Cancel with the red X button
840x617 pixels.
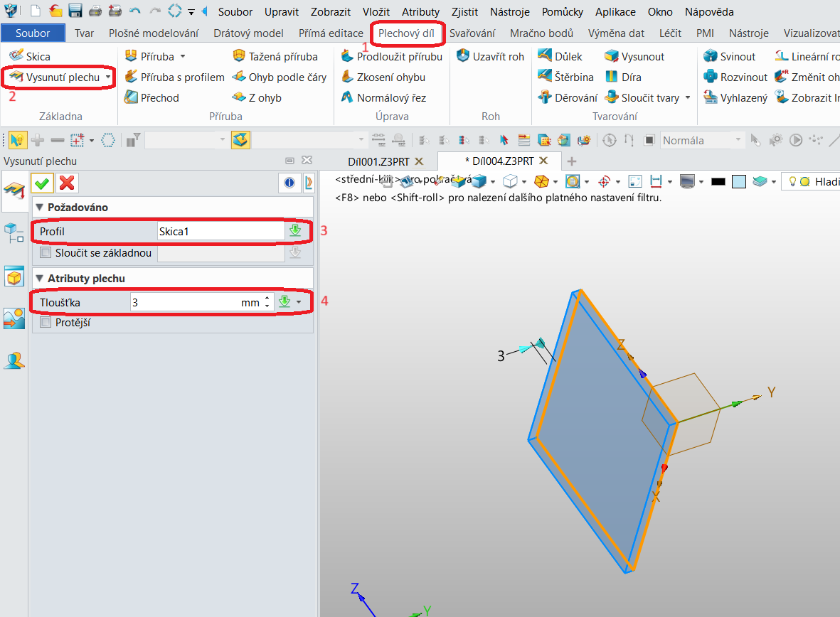pos(67,183)
